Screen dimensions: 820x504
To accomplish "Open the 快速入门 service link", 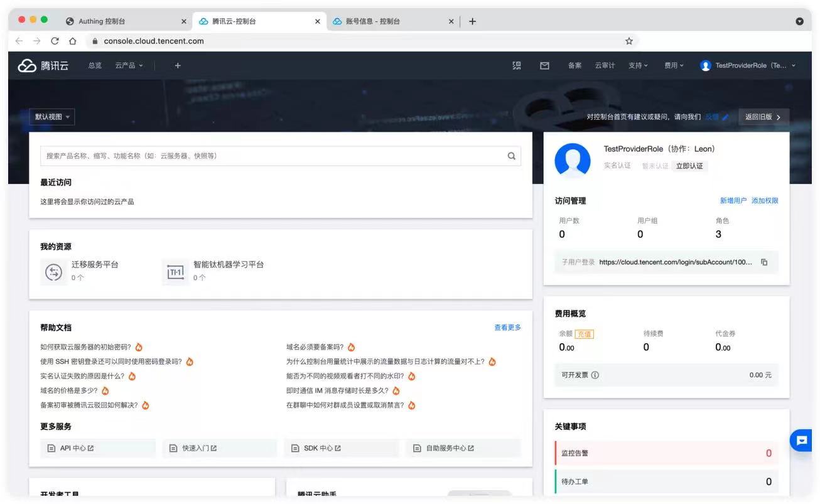I will (x=220, y=448).
